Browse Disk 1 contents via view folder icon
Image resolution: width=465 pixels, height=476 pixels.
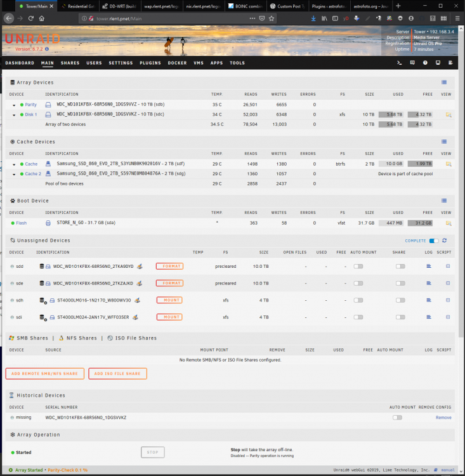449,114
